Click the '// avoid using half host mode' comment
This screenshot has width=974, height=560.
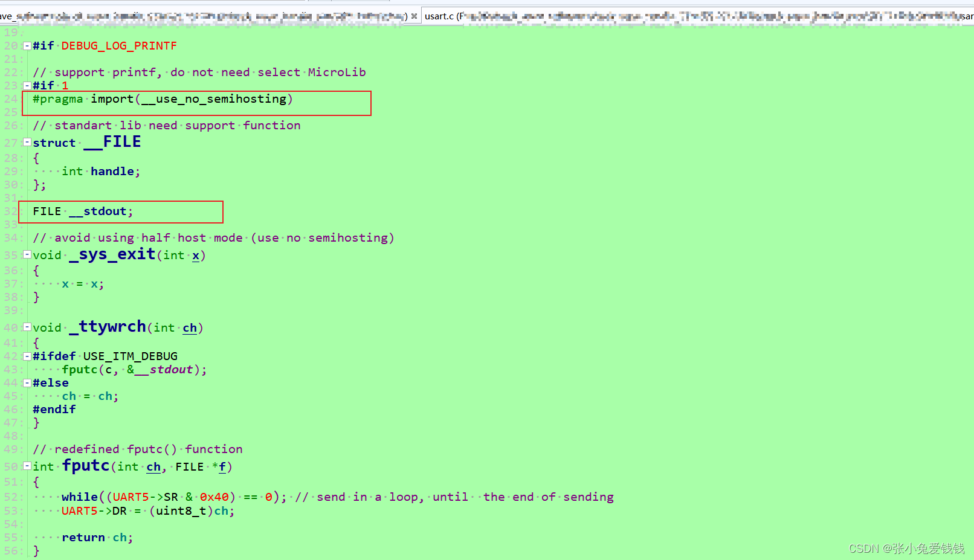point(213,238)
